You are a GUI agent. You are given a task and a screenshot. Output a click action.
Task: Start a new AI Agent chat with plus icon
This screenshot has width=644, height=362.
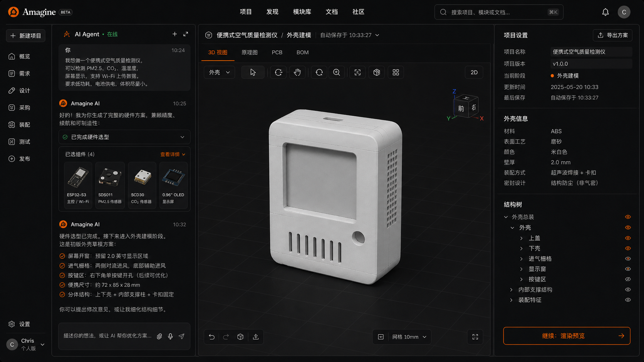[174, 34]
